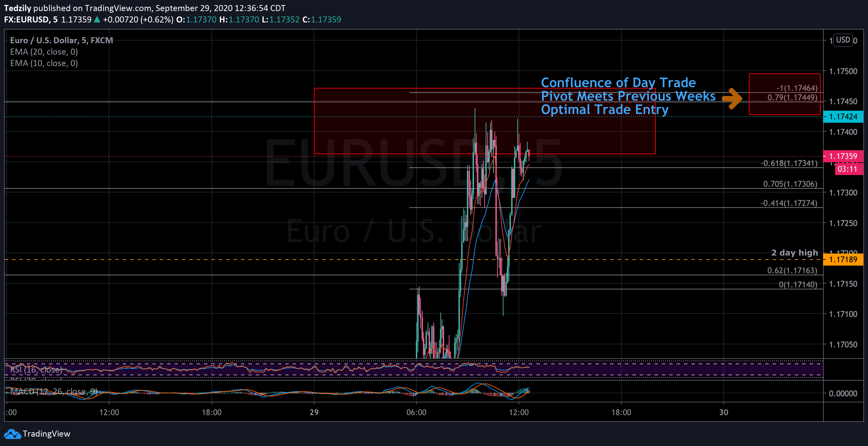This screenshot has width=868, height=446.
Task: Click the 0.00000 MACD axis value
Action: (x=843, y=393)
